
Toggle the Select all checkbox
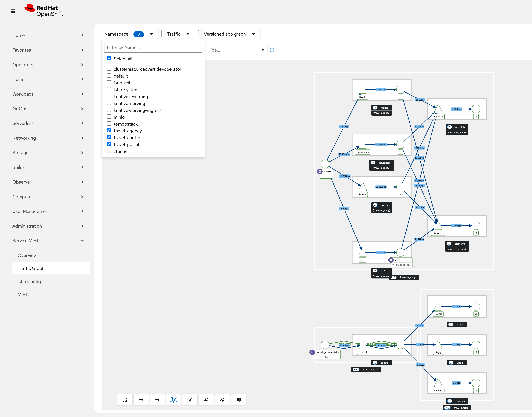pos(109,58)
